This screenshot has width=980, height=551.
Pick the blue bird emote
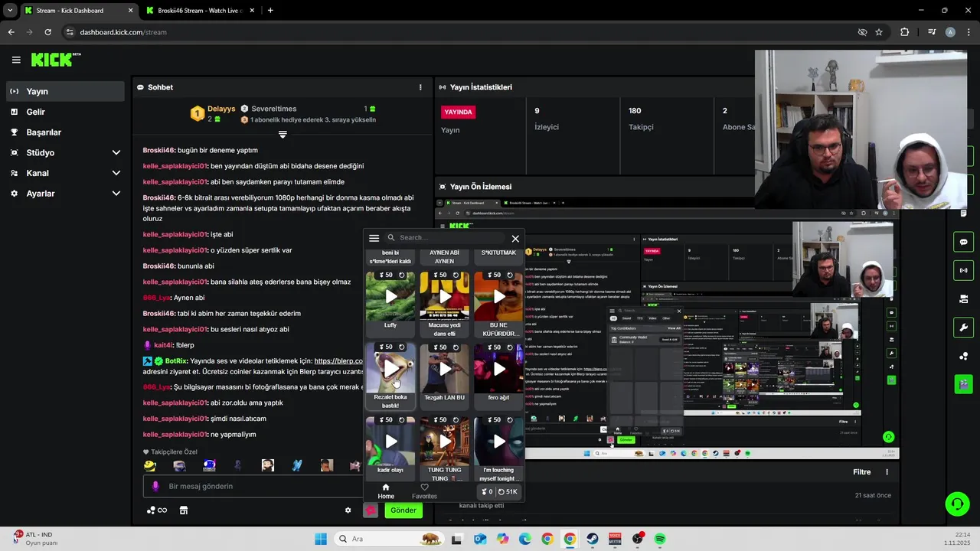[297, 465]
